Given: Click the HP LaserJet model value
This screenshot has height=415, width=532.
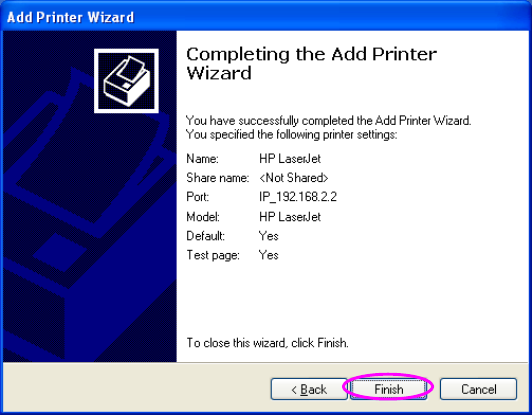Looking at the screenshot, I should point(290,216).
